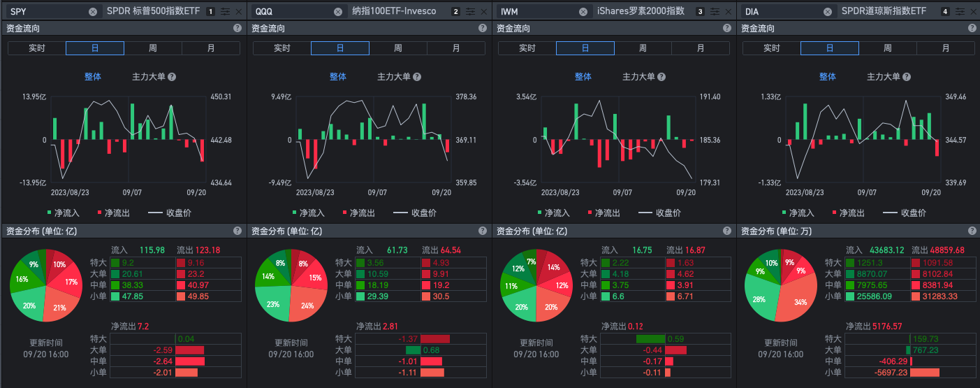The image size is (980, 388).
Task: Select 主力大单 view in SPY panel
Action: 149,77
